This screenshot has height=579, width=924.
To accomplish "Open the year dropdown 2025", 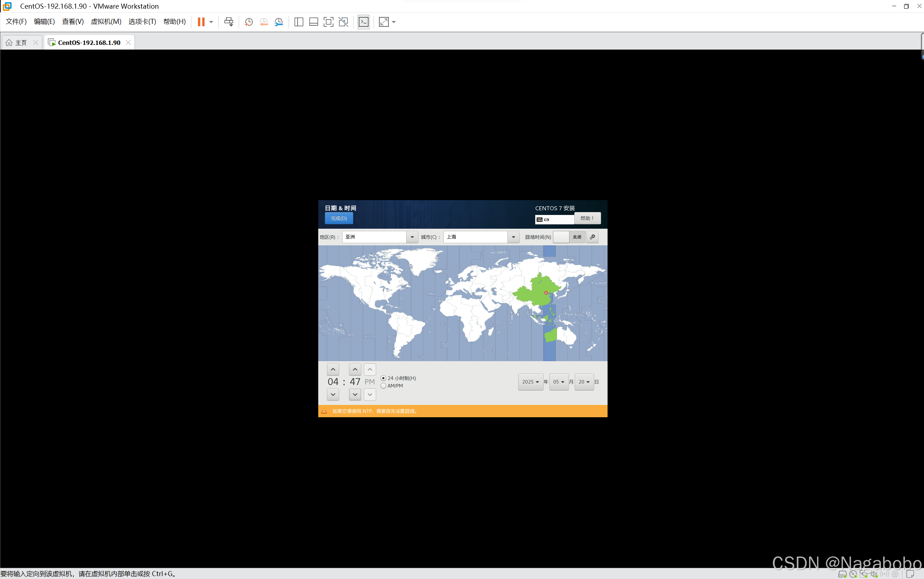I will tap(530, 382).
